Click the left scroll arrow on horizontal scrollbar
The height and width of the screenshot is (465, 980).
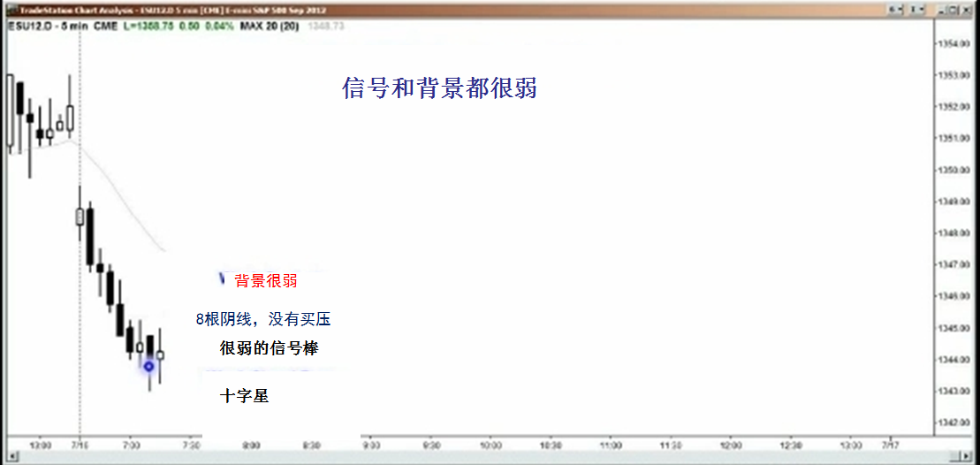click(7, 458)
